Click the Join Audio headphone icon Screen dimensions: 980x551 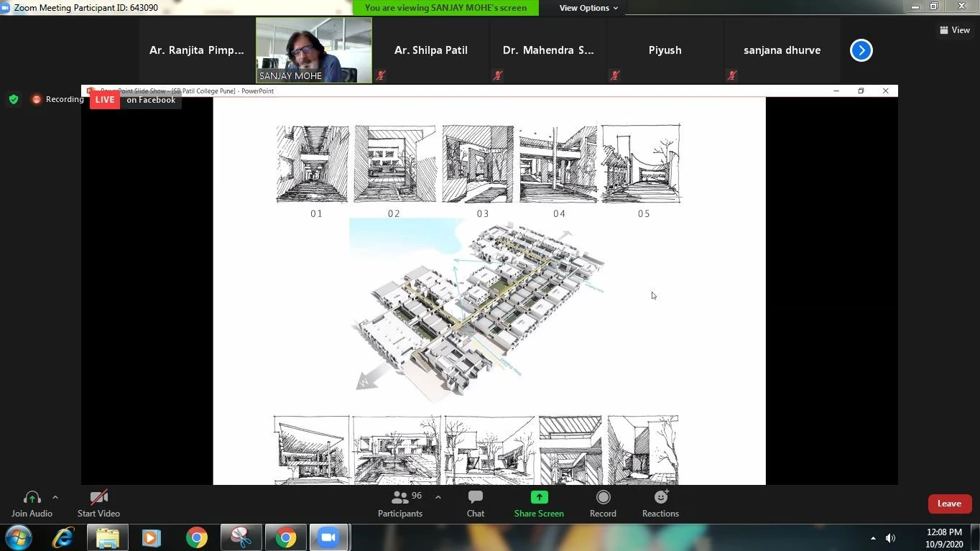(x=32, y=497)
